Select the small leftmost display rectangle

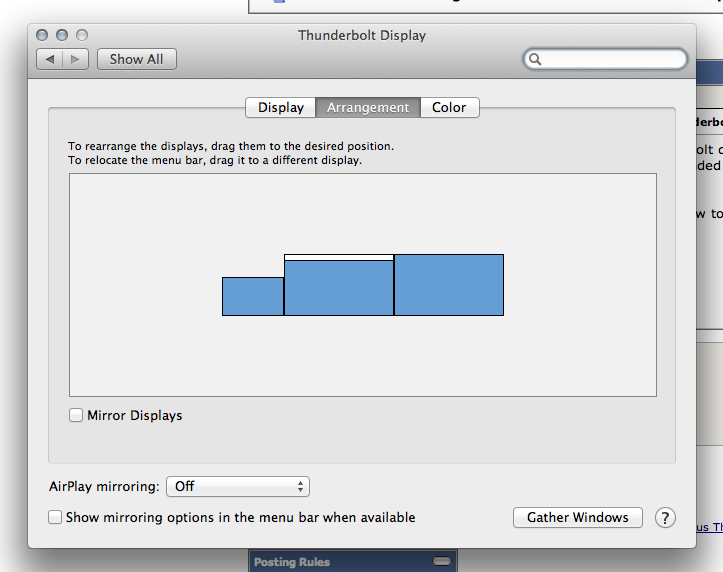coord(253,296)
